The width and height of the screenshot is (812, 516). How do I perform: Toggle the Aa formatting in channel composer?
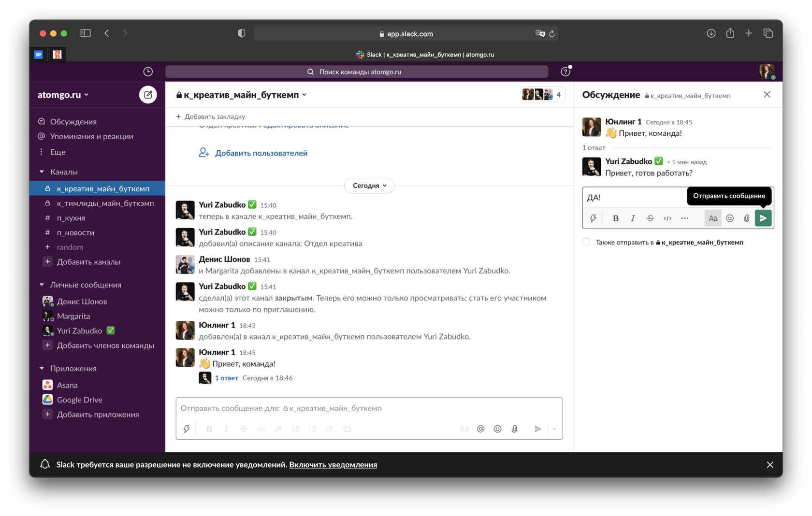464,429
